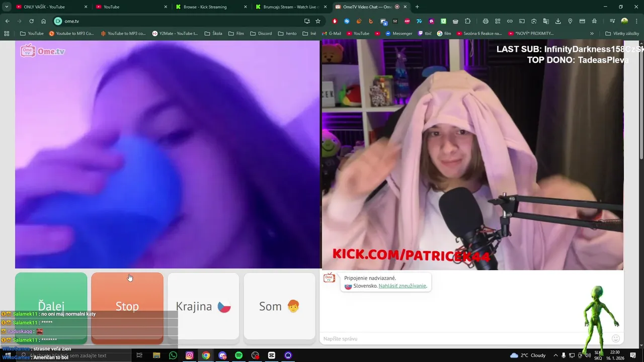Click the browser home icon
The image size is (644, 362).
43,21
